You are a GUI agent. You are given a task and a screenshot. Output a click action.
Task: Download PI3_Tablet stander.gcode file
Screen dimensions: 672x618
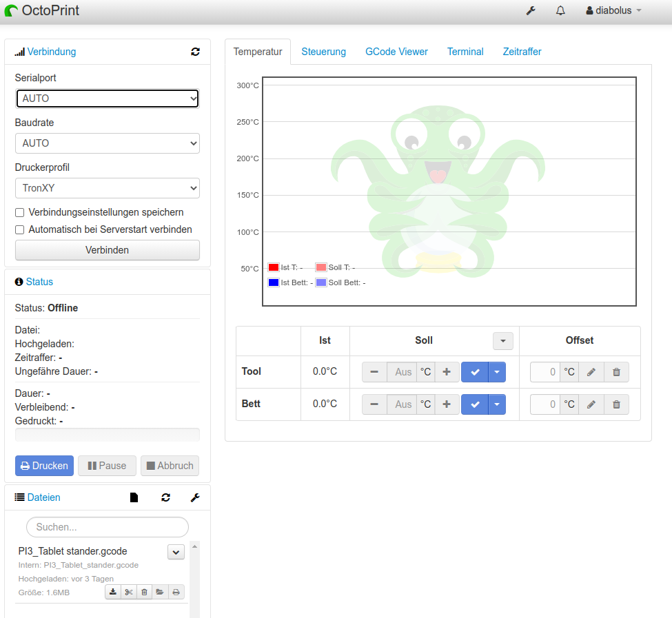(113, 592)
